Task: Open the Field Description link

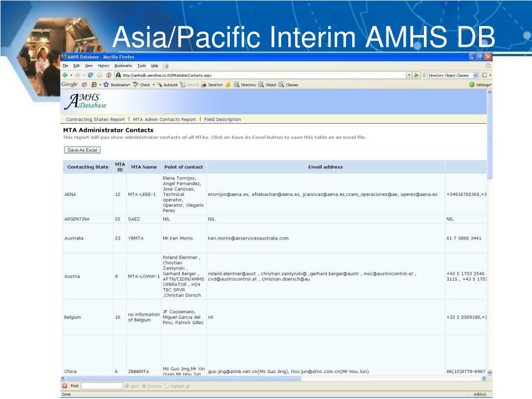Action: click(222, 119)
